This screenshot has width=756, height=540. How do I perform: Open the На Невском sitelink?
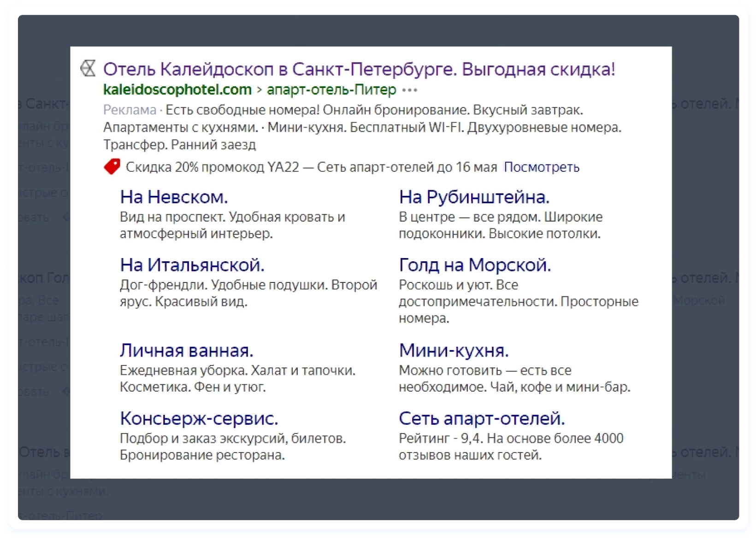(174, 197)
